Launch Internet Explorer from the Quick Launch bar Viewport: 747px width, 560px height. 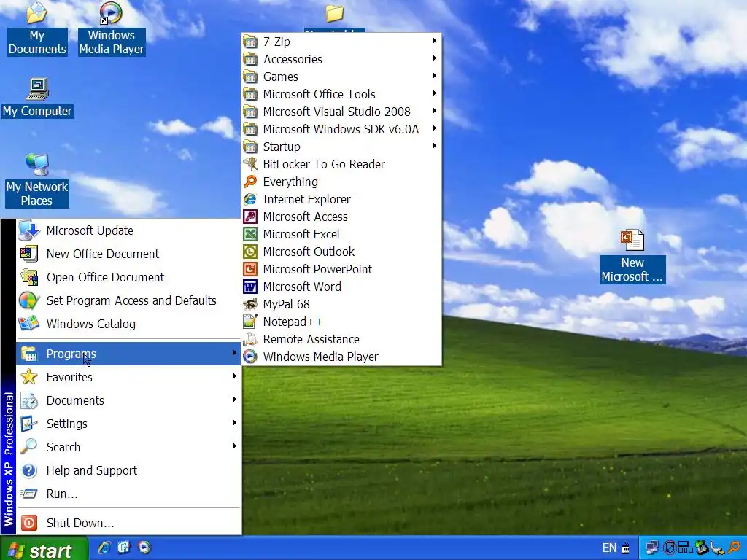(104, 548)
